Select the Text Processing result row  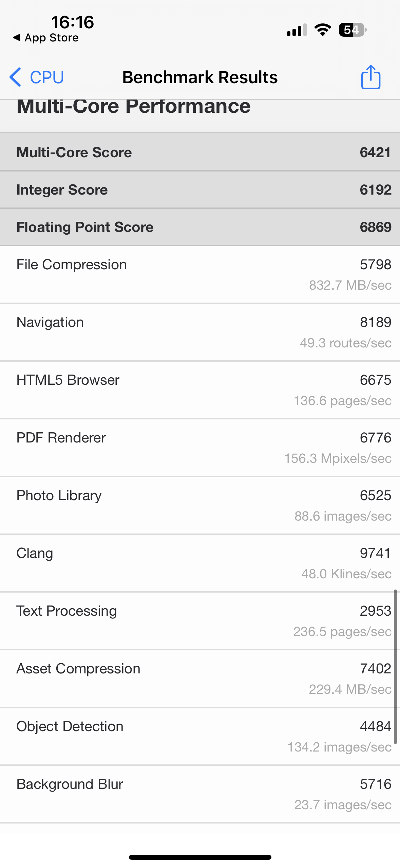click(x=200, y=621)
